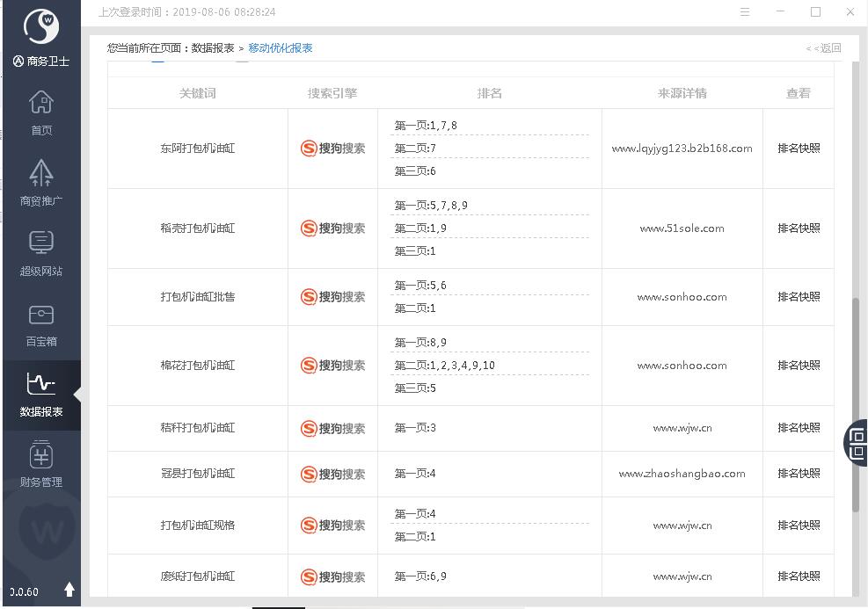The image size is (868, 609).
Task: Open 排名快照 for 棉花打包机油缸 row
Action: pyautogui.click(x=799, y=366)
